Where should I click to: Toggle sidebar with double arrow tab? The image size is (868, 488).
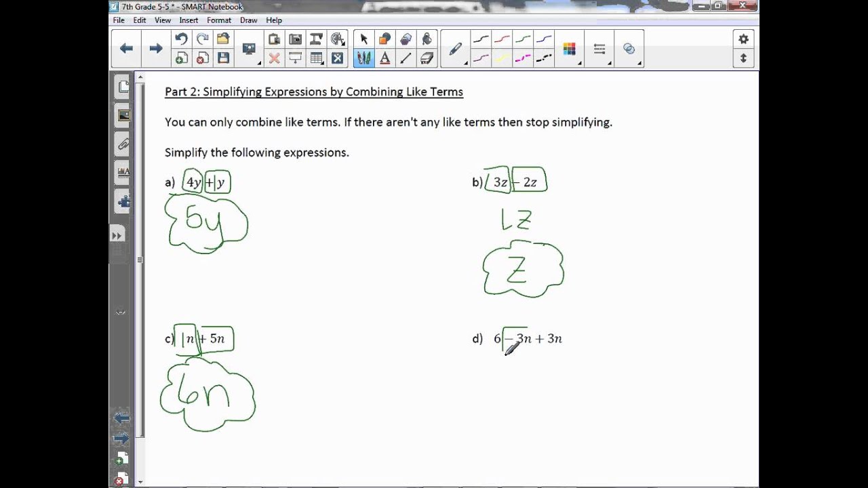117,235
